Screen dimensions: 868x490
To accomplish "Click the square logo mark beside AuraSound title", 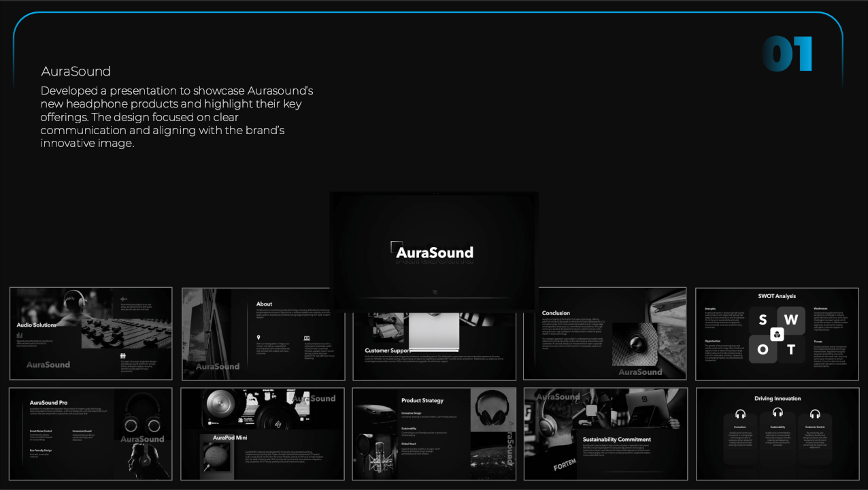I will [397, 247].
